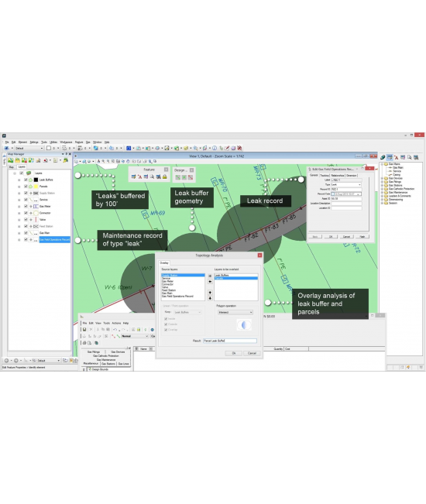The height and width of the screenshot is (504, 426).
Task: Click the lock icon in Feature toolbox
Action: tap(165, 177)
